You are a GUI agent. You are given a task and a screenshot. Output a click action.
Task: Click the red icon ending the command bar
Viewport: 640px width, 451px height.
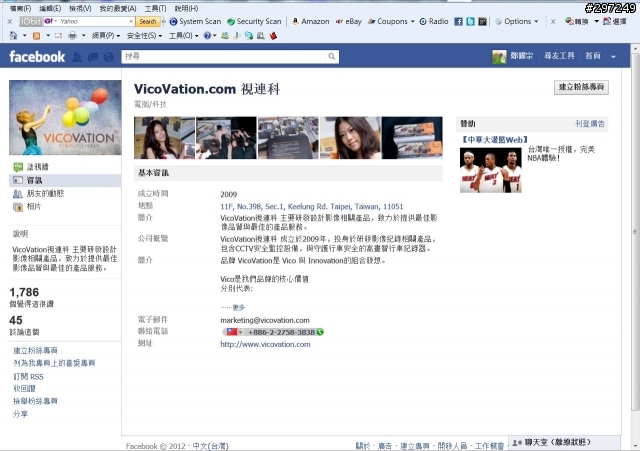pos(273,36)
